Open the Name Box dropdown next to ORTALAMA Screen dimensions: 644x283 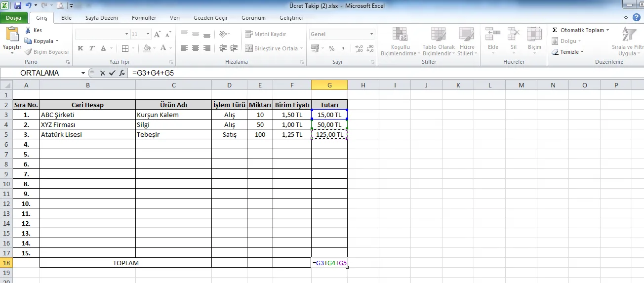pyautogui.click(x=83, y=73)
